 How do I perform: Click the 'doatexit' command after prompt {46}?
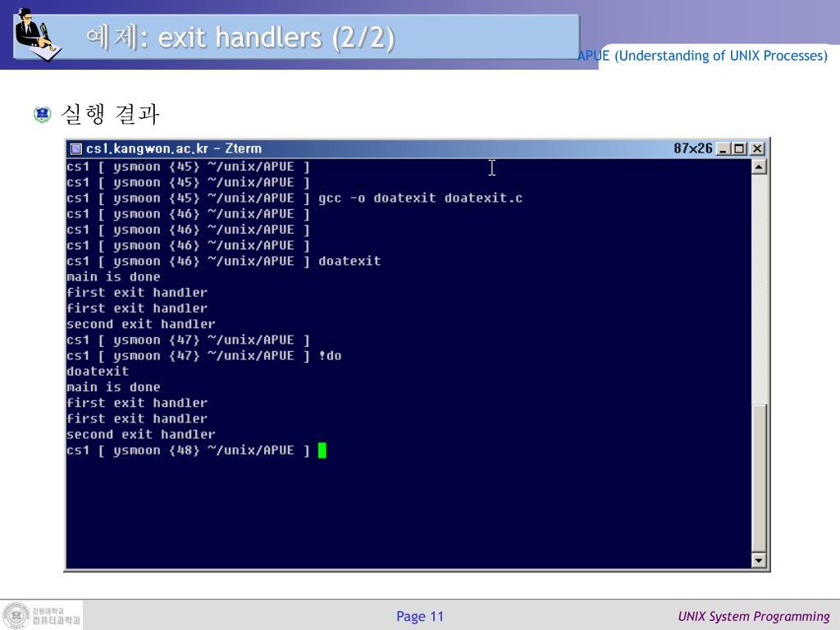[349, 262]
